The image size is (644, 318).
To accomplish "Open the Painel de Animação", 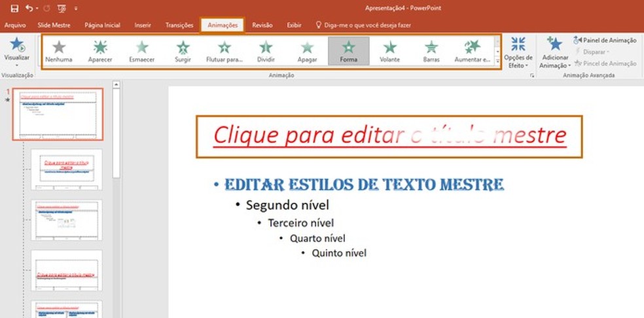I will 605,41.
